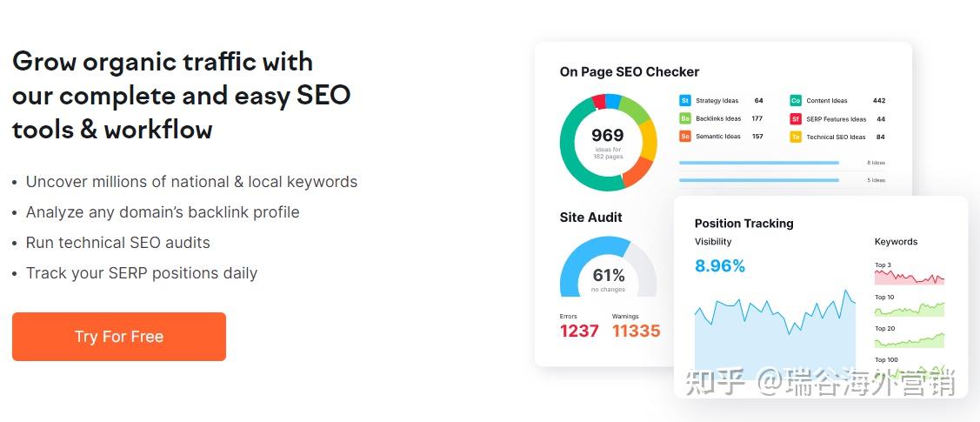Screen dimensions: 980x422
Task: Click the Top 3 keywords sparkline
Action: (910, 277)
